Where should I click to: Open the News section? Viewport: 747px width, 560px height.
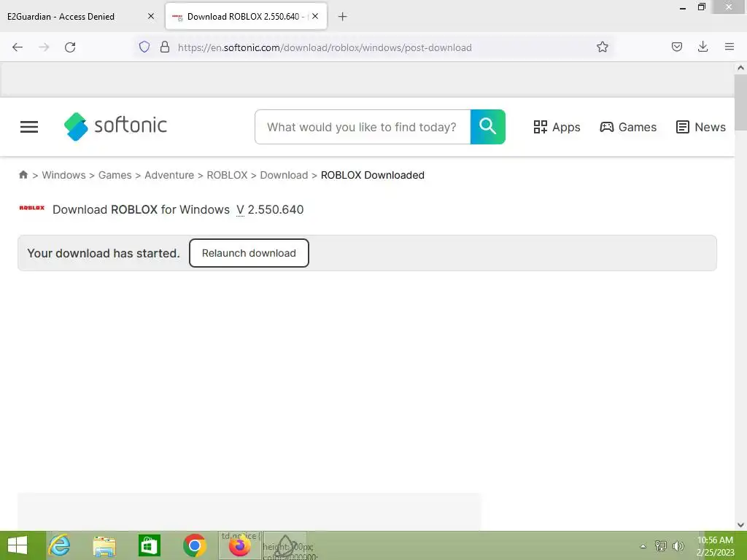click(x=701, y=127)
